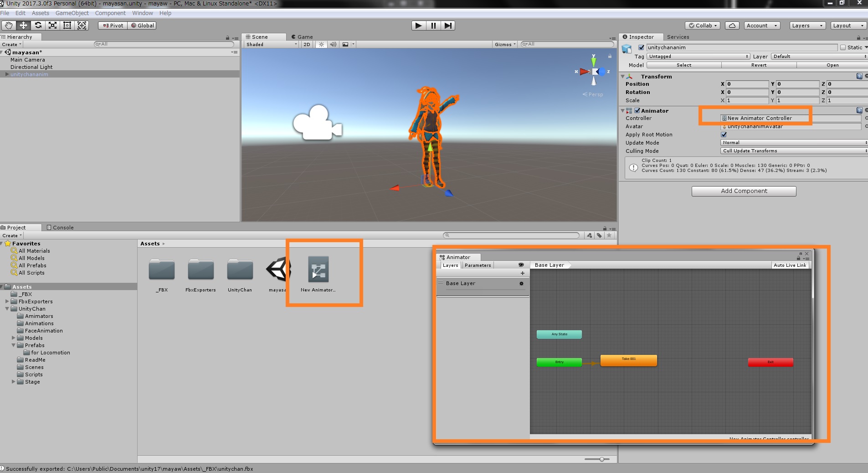
Task: Select the Scale tool in toolbar
Action: 53,26
